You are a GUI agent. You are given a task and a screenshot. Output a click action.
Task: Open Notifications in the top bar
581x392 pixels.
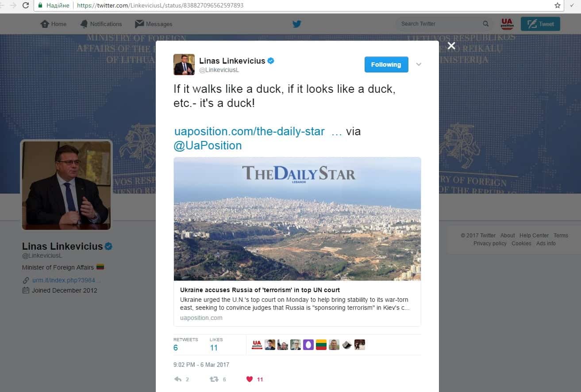101,24
